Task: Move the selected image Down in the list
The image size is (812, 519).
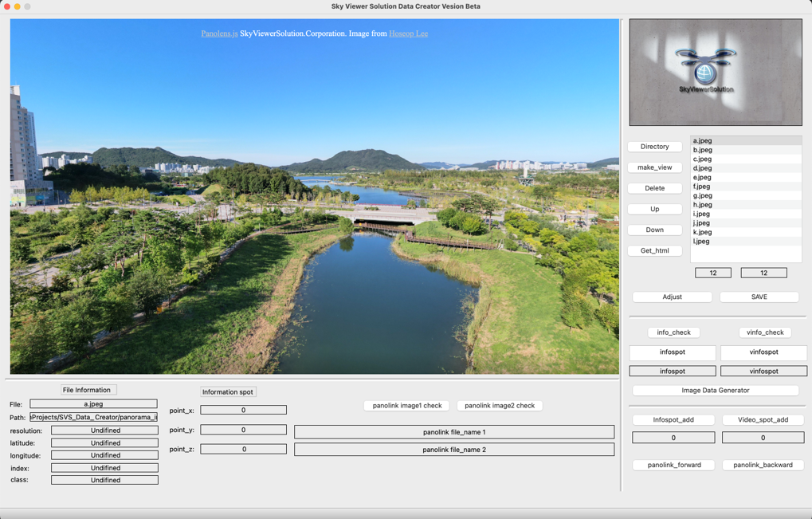Action: 653,230
